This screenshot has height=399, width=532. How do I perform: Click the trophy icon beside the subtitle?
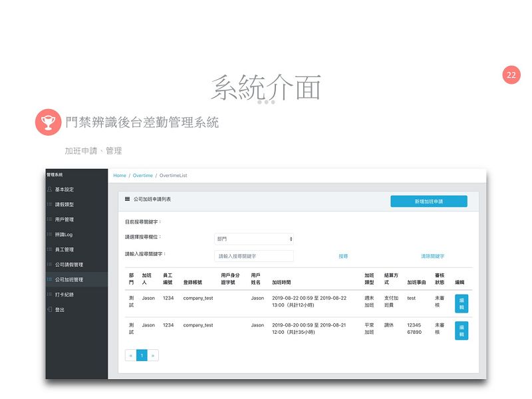click(48, 122)
